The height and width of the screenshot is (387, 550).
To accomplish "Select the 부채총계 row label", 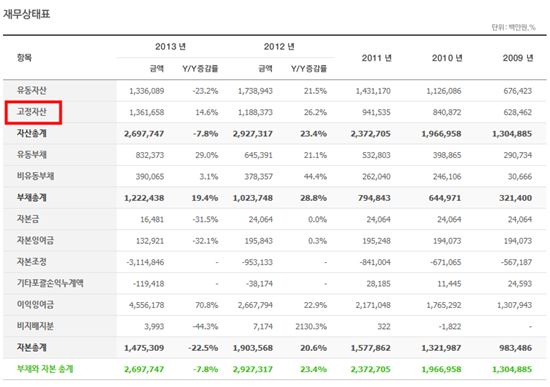I will [x=32, y=198].
